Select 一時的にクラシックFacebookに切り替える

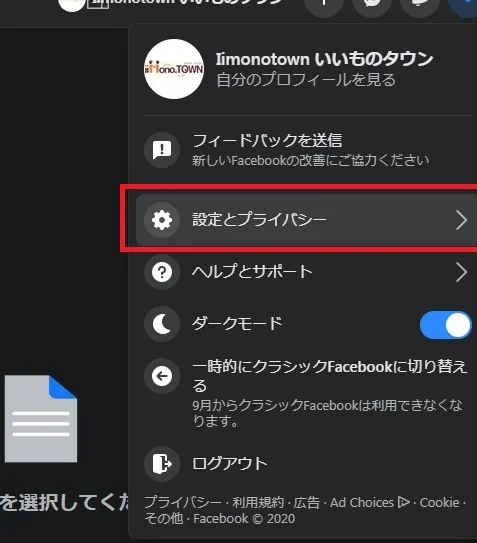pyautogui.click(x=329, y=376)
